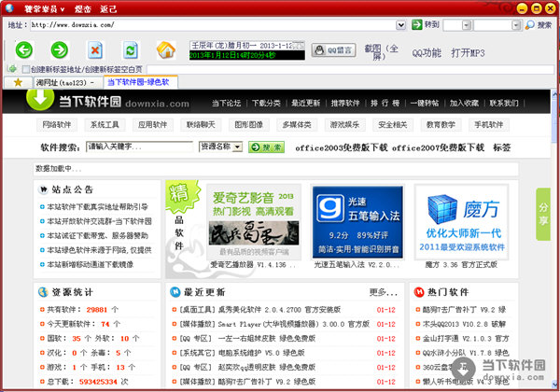The height and width of the screenshot is (392, 560).
Task: Expand the address bar URL dropdown
Action: pos(401,25)
